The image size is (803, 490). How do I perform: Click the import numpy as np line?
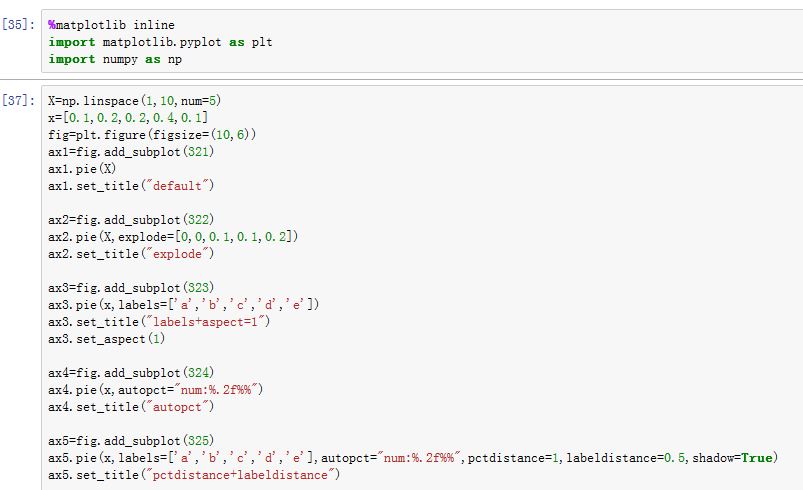(x=115, y=59)
